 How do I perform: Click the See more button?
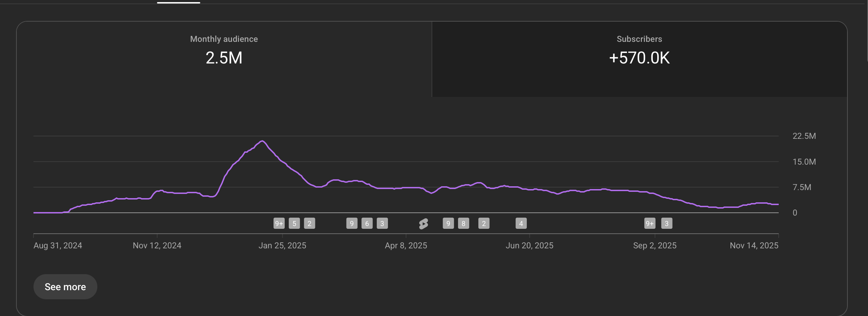point(65,287)
